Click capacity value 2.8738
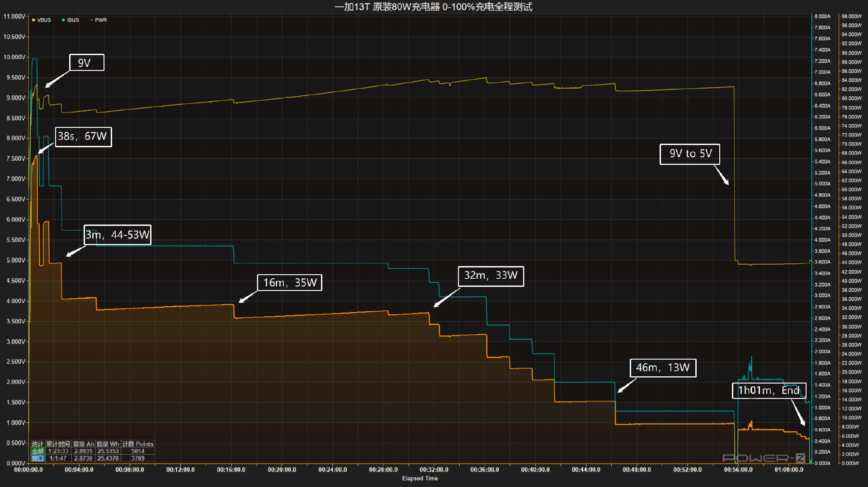The width and height of the screenshot is (868, 487). click(x=83, y=458)
